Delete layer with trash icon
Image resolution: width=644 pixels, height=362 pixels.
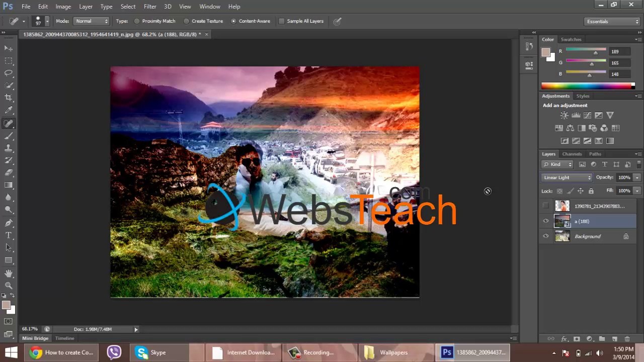pos(627,339)
